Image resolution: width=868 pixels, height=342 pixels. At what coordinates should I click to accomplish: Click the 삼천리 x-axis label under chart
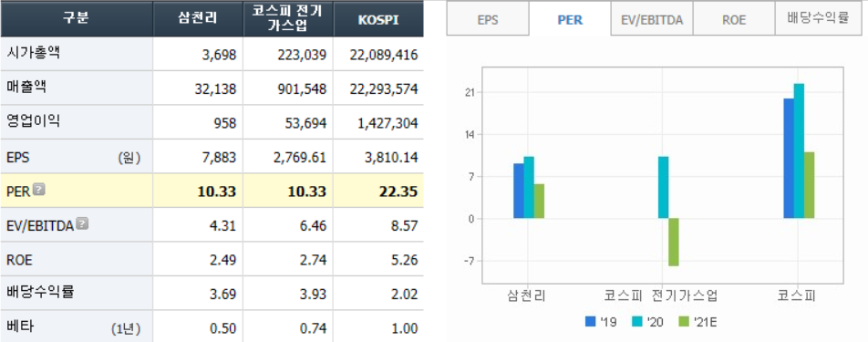point(526,295)
